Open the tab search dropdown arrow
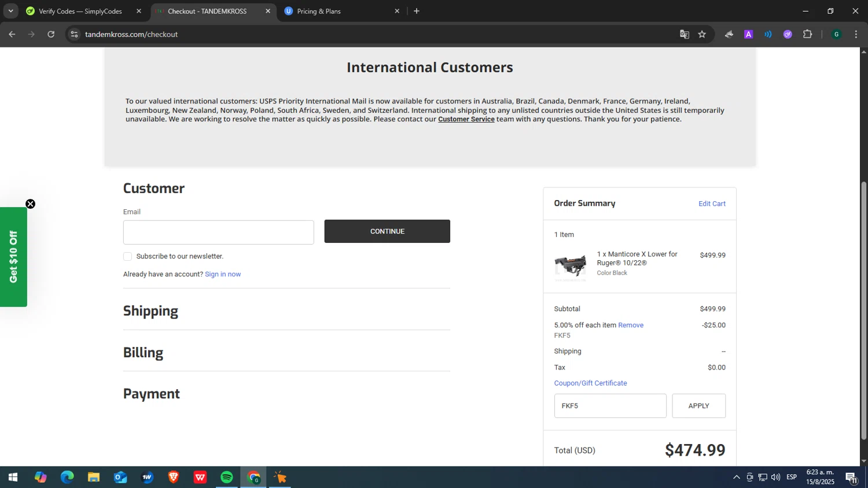Image resolution: width=868 pixels, height=488 pixels. click(x=10, y=11)
